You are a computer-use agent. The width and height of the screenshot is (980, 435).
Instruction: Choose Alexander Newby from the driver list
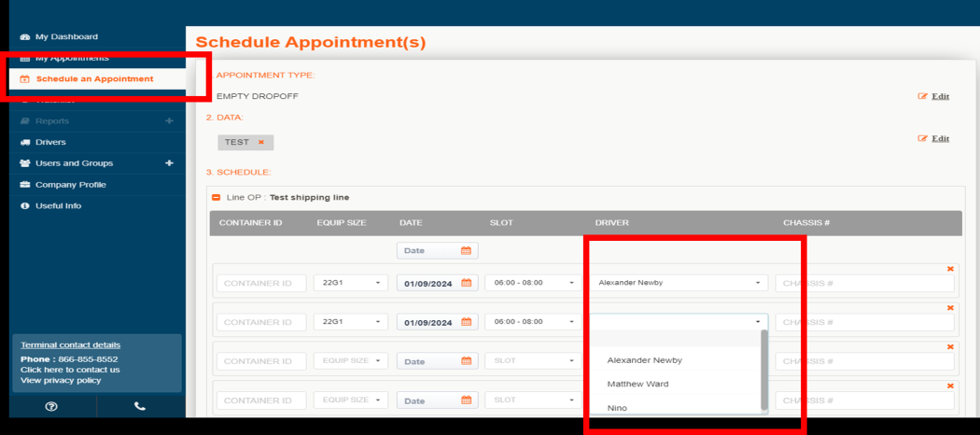point(644,360)
